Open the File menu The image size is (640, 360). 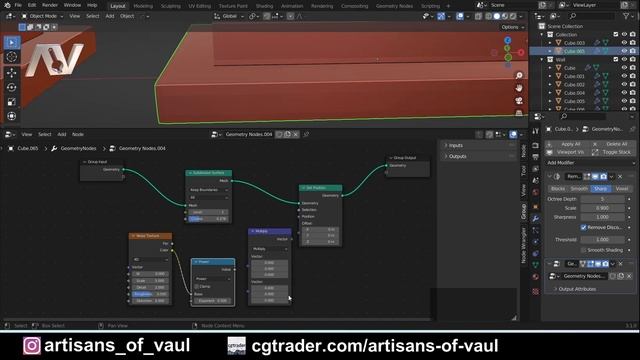click(18, 5)
